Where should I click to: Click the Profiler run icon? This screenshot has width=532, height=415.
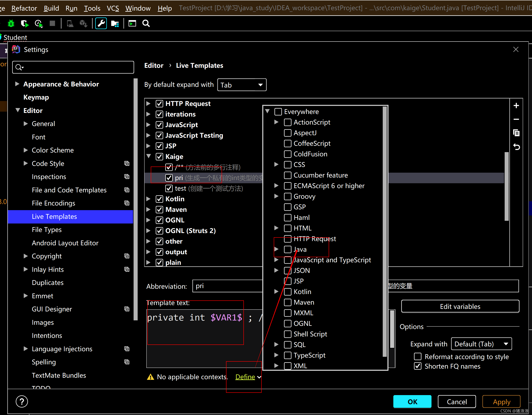(x=39, y=24)
